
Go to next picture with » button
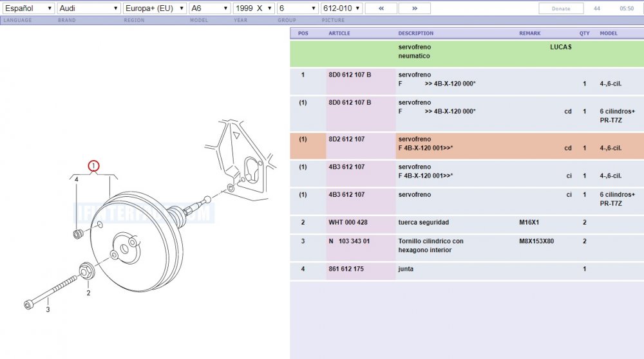(x=414, y=8)
